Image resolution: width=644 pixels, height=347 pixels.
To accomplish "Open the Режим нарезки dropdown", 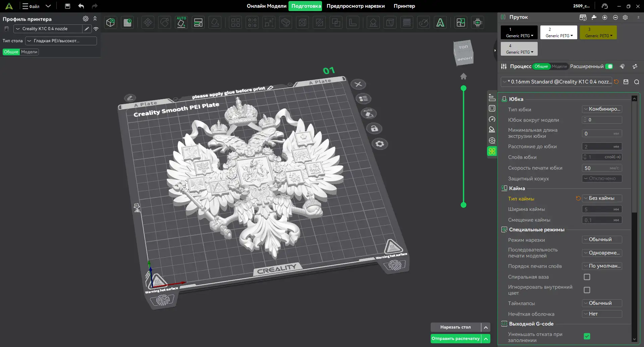I will [602, 240].
